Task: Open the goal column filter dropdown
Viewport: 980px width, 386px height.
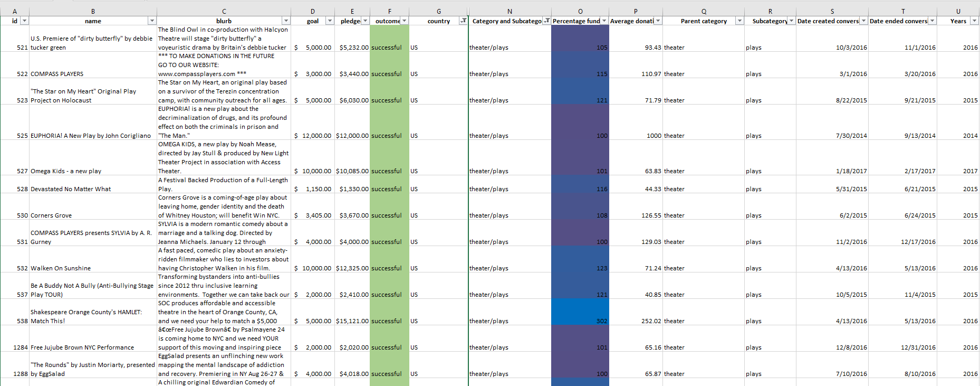Action: click(330, 21)
